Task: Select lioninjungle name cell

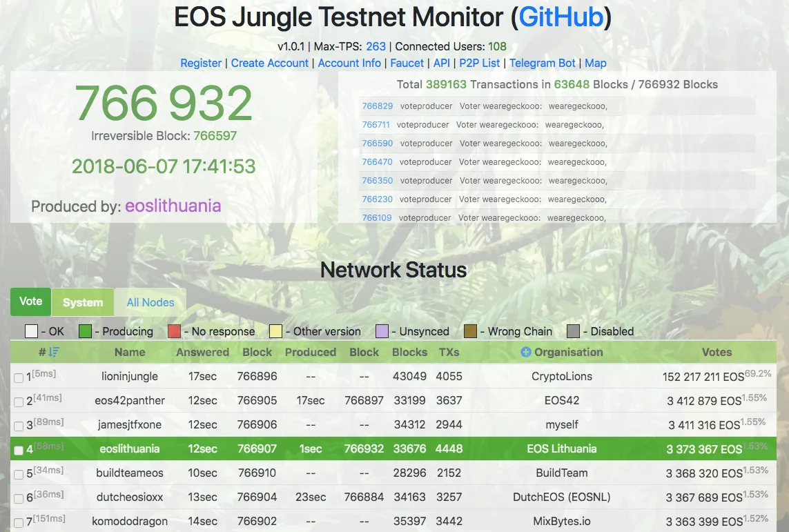Action: click(x=130, y=376)
